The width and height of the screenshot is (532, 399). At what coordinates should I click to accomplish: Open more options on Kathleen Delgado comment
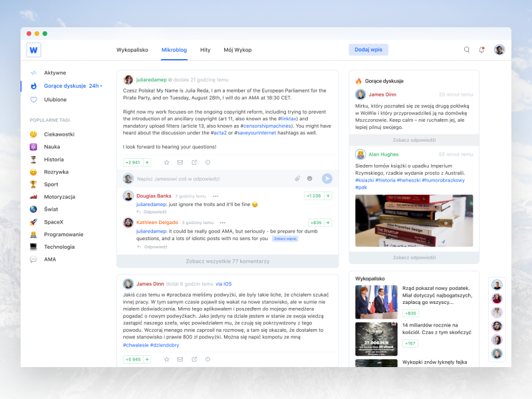222,223
